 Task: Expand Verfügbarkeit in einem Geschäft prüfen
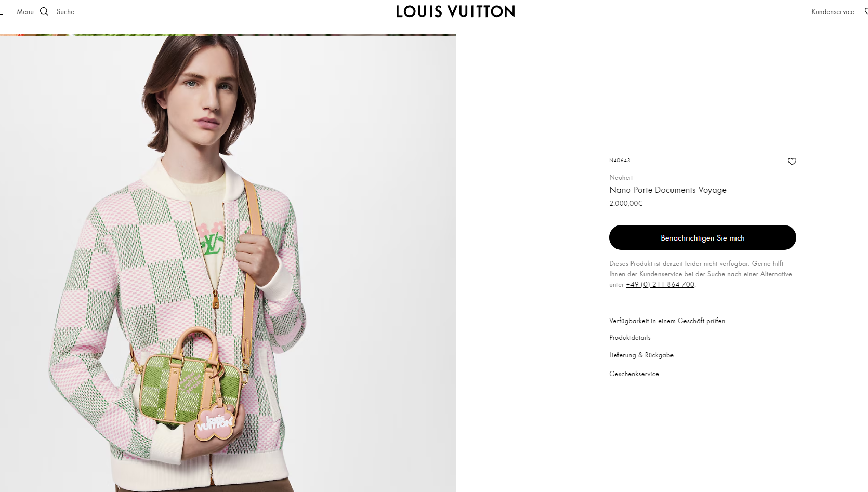point(667,321)
